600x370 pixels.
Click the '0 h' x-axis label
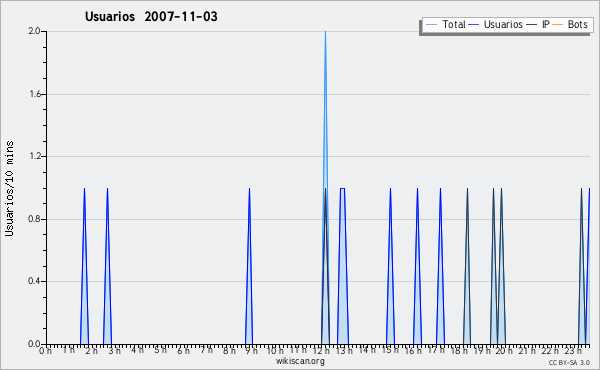click(45, 351)
